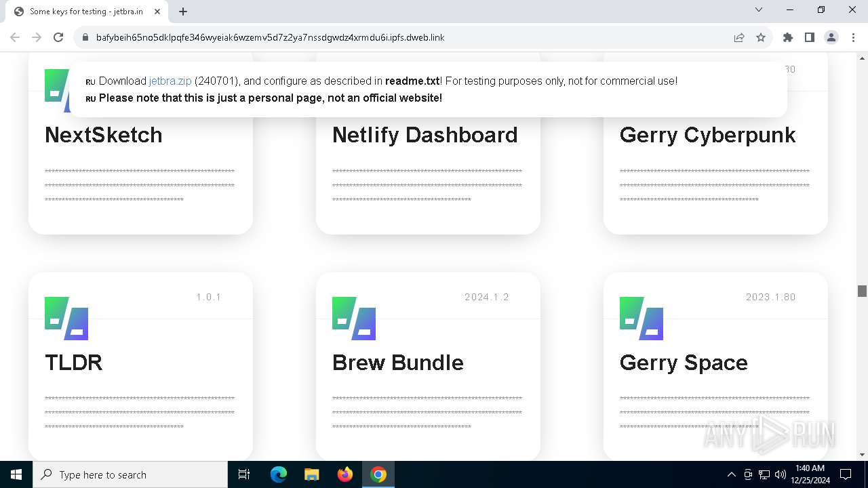Click the masked key under Gerry Space

715,413
